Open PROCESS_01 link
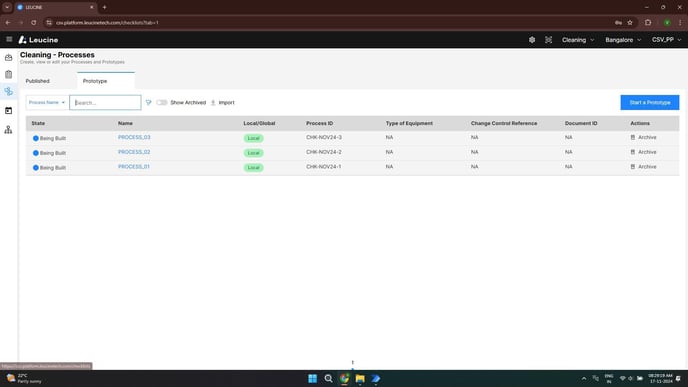Image resolution: width=688 pixels, height=387 pixels. (134, 167)
